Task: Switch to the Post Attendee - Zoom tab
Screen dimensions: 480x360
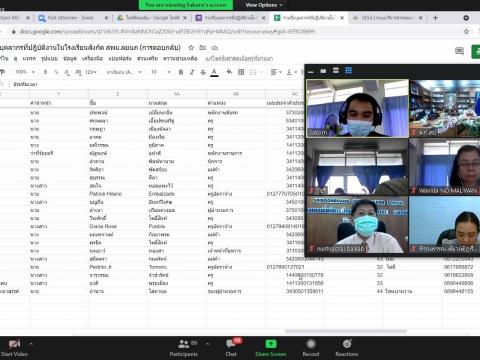Action: pyautogui.click(x=71, y=18)
